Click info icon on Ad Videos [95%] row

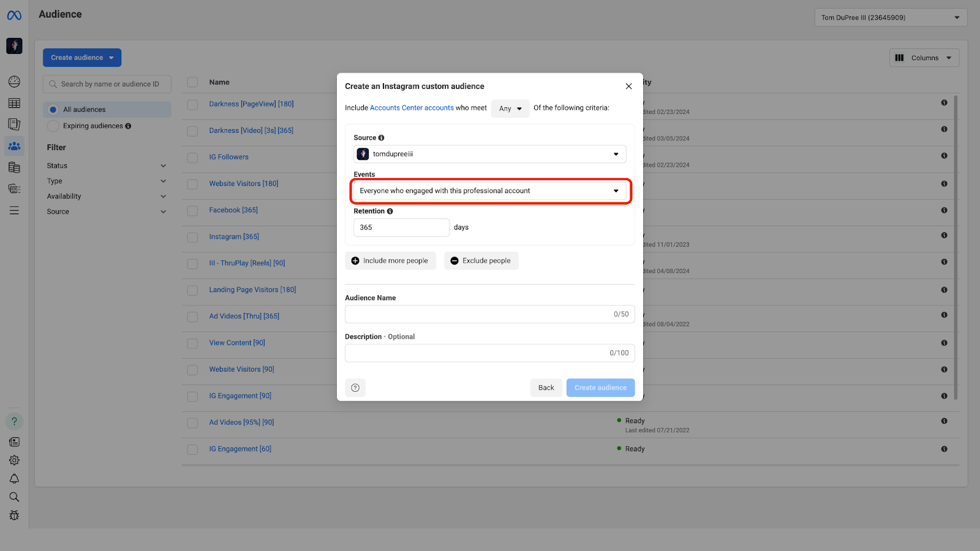(x=944, y=421)
